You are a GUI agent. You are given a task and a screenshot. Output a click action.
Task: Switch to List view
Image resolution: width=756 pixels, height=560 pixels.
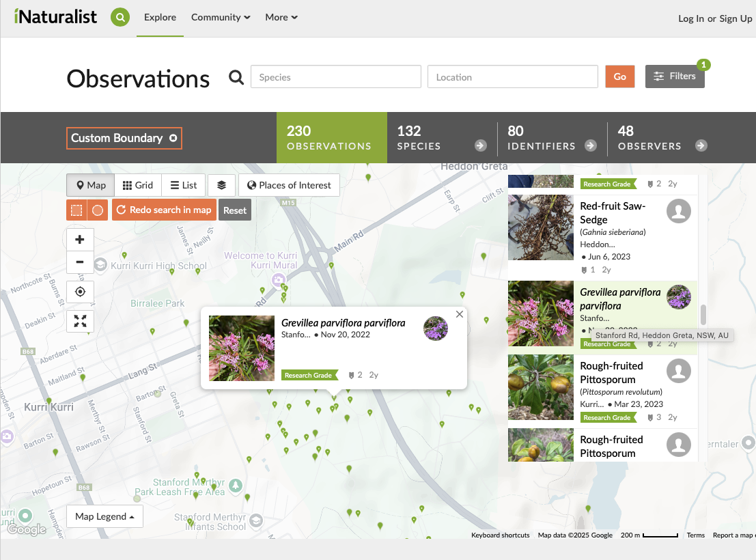pos(184,185)
